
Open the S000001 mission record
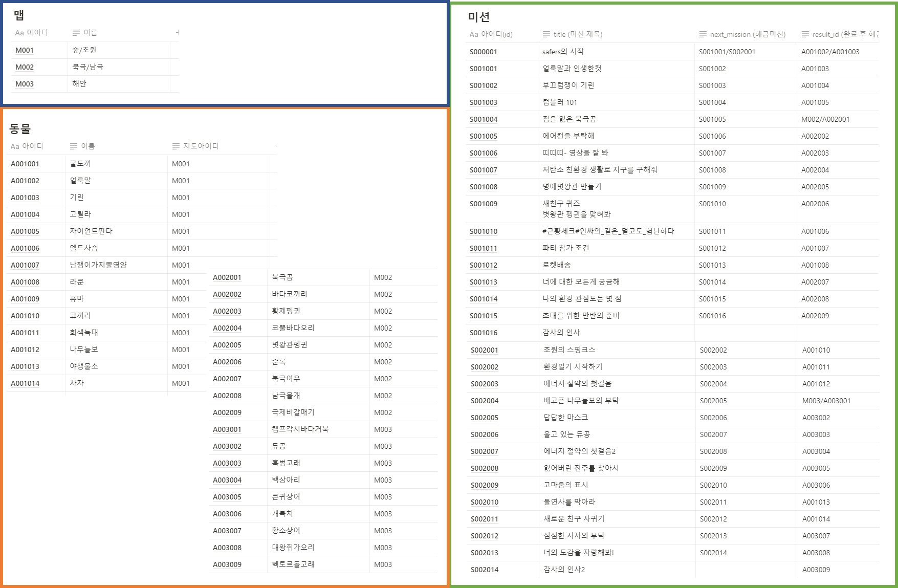tap(484, 52)
